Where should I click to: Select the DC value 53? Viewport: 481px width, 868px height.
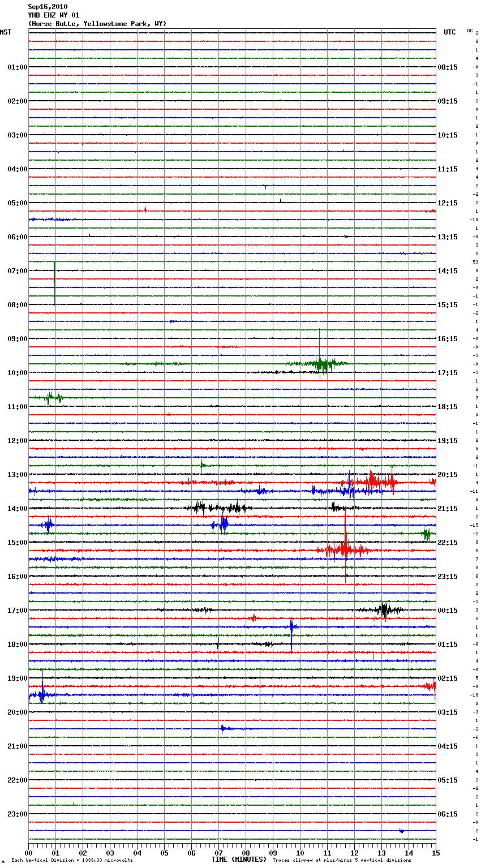click(476, 262)
